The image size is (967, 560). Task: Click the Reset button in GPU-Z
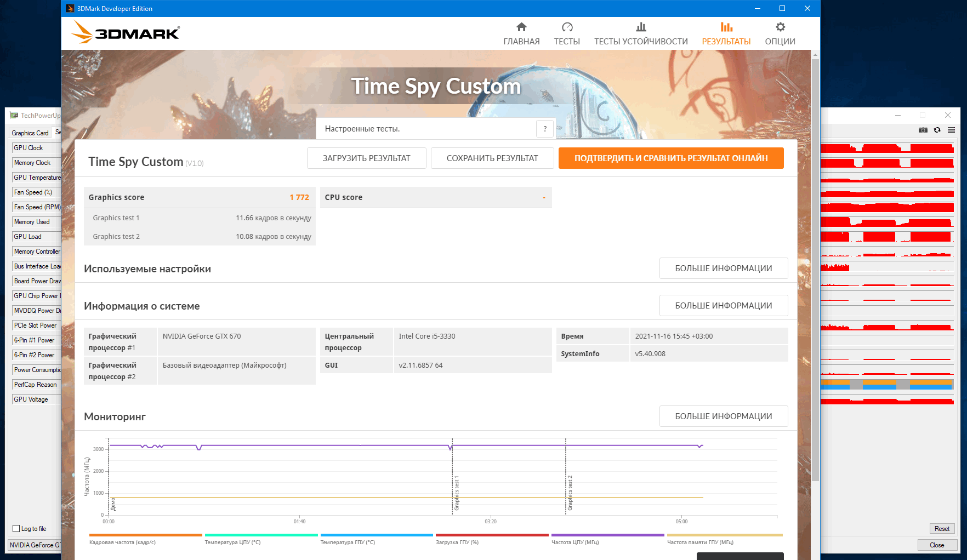click(x=942, y=529)
